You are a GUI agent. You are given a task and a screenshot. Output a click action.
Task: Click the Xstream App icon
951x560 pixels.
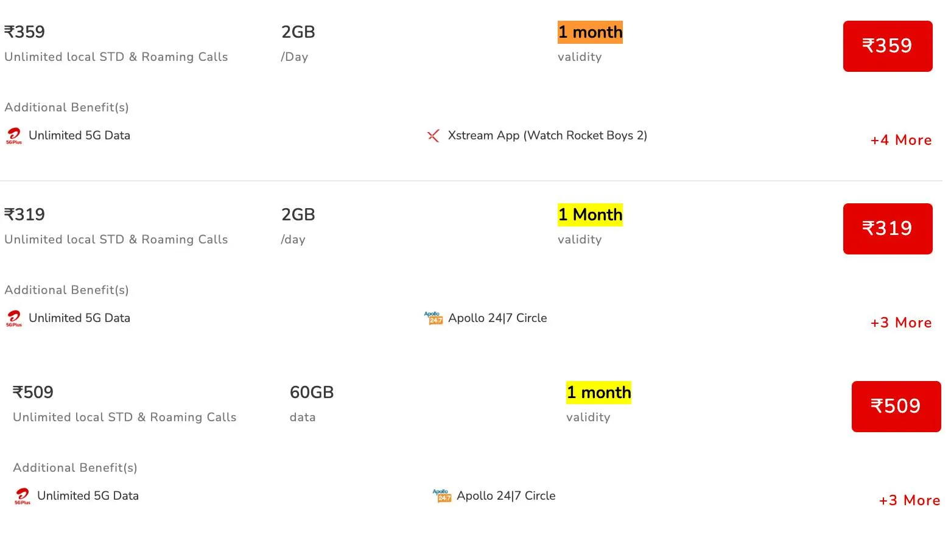point(433,136)
